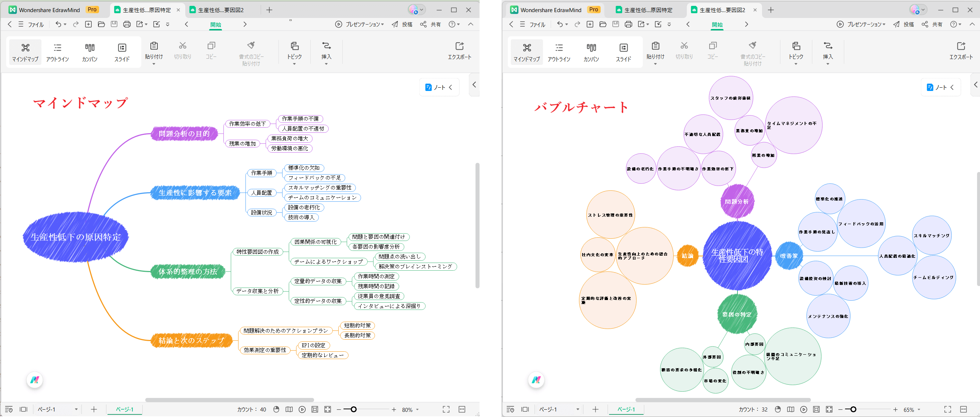Click the Paste icon in left window
The height and width of the screenshot is (417, 980).
click(154, 46)
